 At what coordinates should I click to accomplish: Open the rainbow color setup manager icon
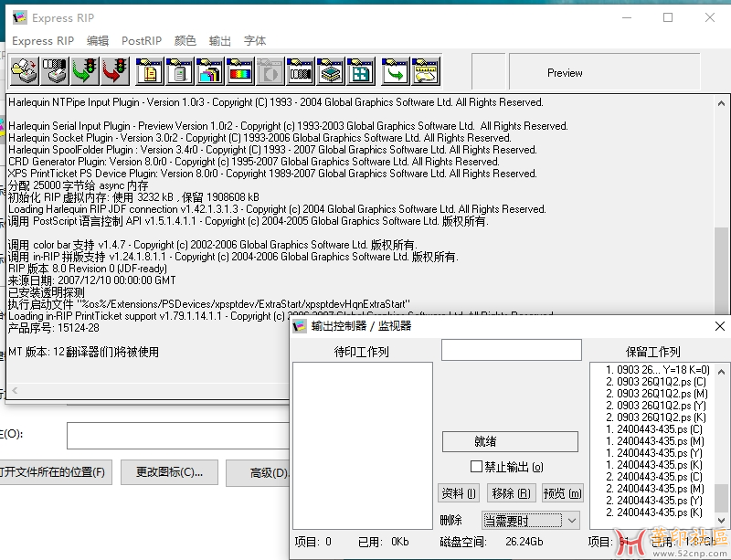240,71
